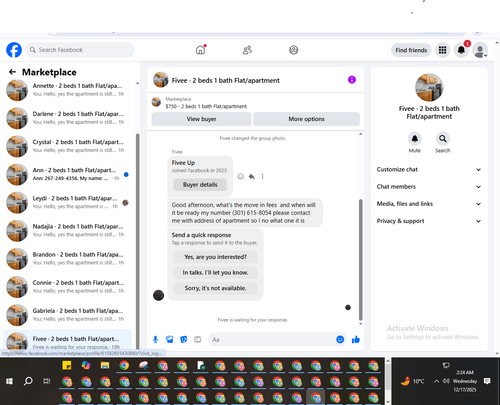Open more options dots on message
This screenshot has height=405, width=500.
pos(262,176)
